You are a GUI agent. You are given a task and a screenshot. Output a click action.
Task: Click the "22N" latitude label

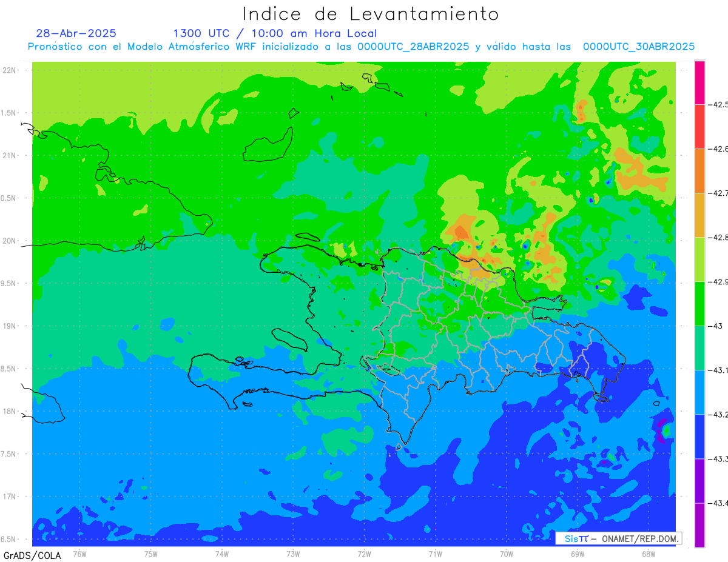pyautogui.click(x=10, y=70)
